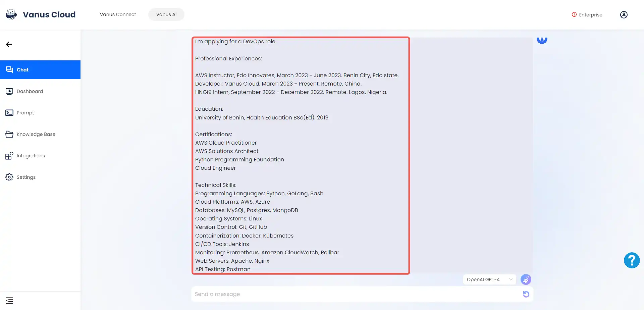Viewport: 644px width, 310px height.
Task: Click the "Version Control: Git, GitHub" line
Action: 231,227
